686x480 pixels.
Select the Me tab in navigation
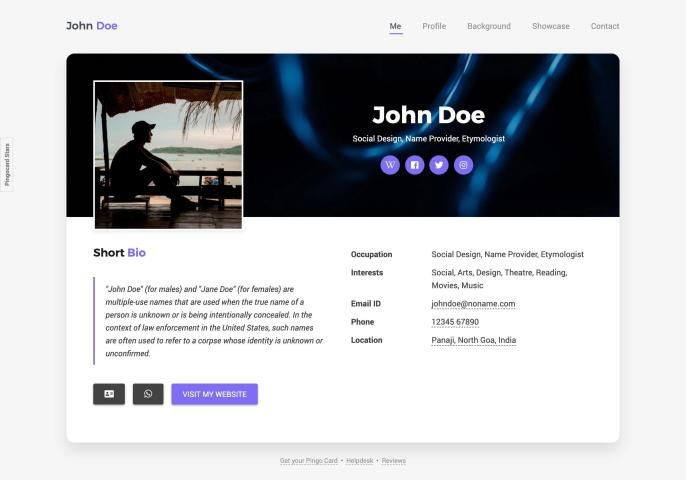(x=396, y=26)
